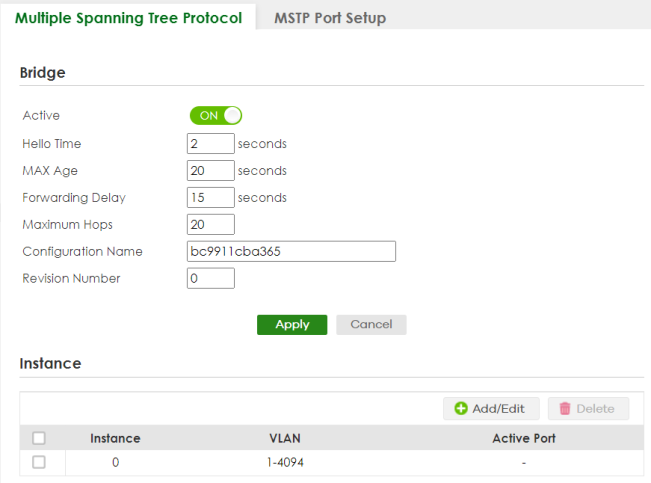Click the Configuration Name text field

coord(291,251)
